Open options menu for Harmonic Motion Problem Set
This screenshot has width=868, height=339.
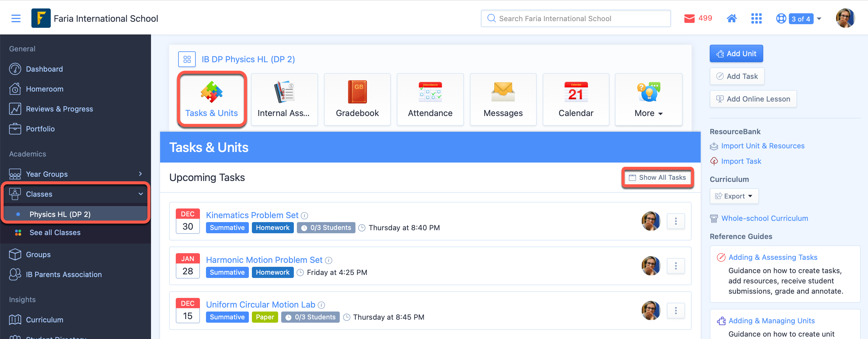pos(675,266)
